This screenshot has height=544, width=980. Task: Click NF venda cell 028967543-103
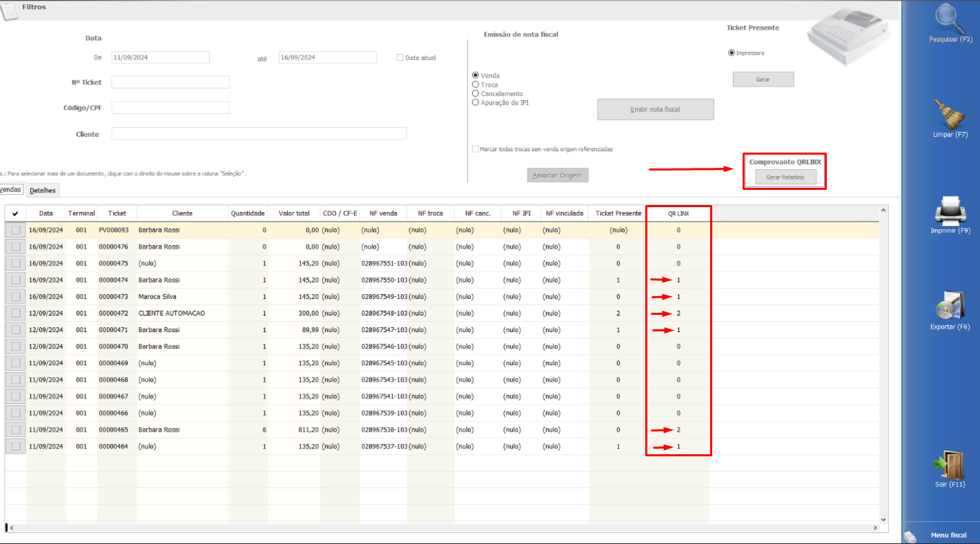pos(384,380)
